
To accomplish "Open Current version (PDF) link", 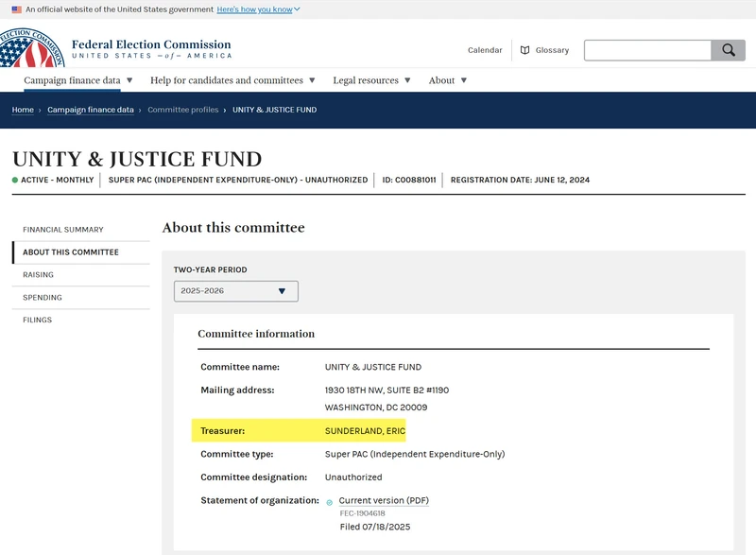I will [384, 500].
